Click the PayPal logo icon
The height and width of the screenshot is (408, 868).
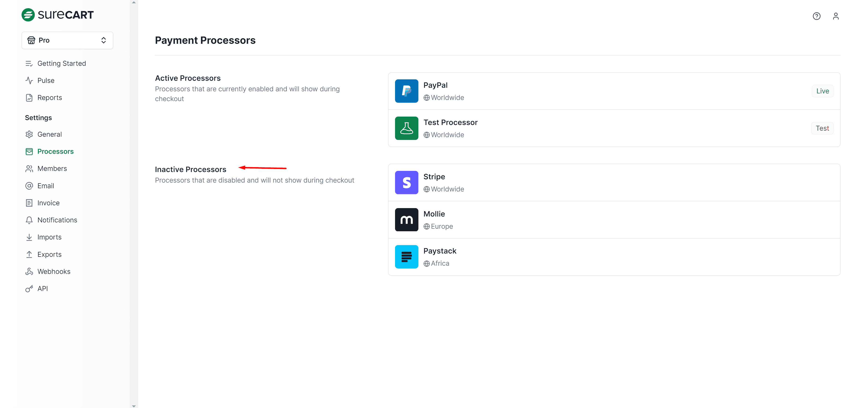click(x=406, y=91)
